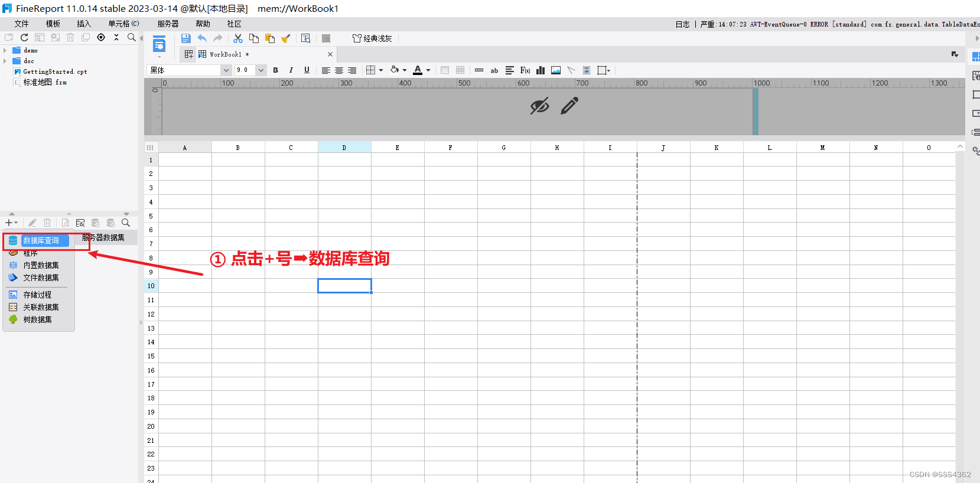This screenshot has height=483, width=980.
Task: Insert rich text with lines icon
Action: (x=510, y=70)
